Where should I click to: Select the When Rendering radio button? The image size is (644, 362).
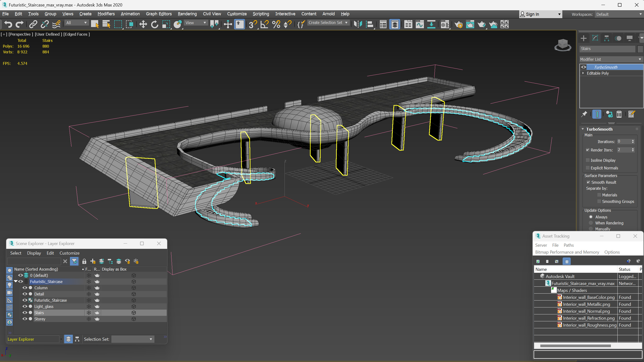pyautogui.click(x=591, y=223)
